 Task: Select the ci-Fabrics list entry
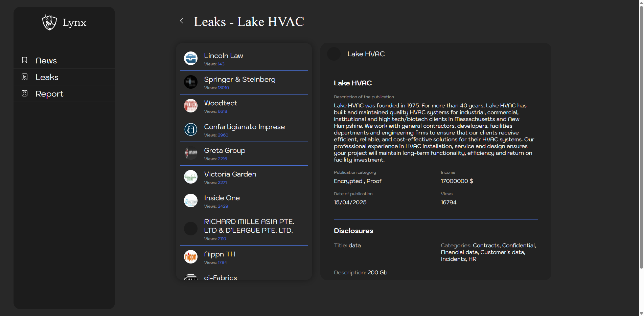pos(221,277)
